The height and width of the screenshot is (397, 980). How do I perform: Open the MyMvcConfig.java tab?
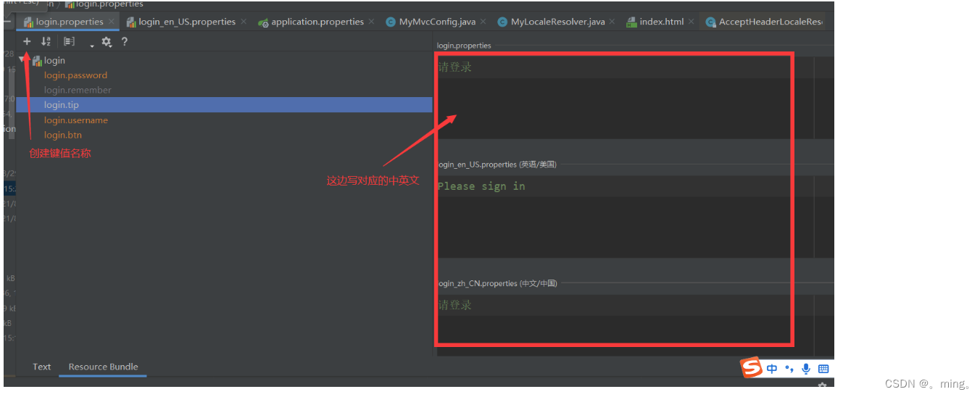pyautogui.click(x=437, y=22)
